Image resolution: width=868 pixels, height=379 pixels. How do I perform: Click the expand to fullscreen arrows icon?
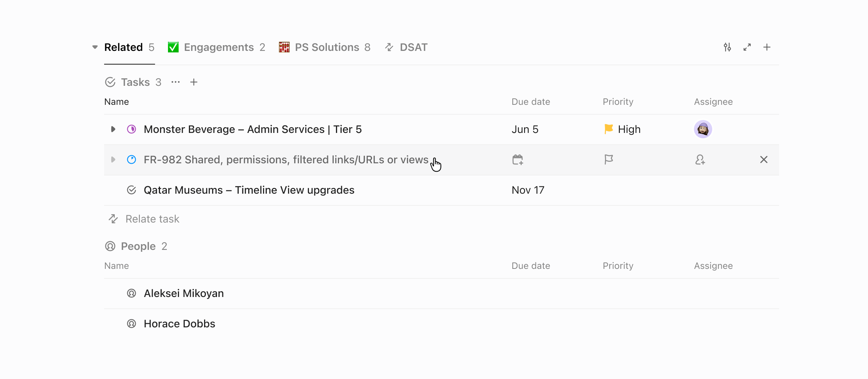[x=747, y=47]
